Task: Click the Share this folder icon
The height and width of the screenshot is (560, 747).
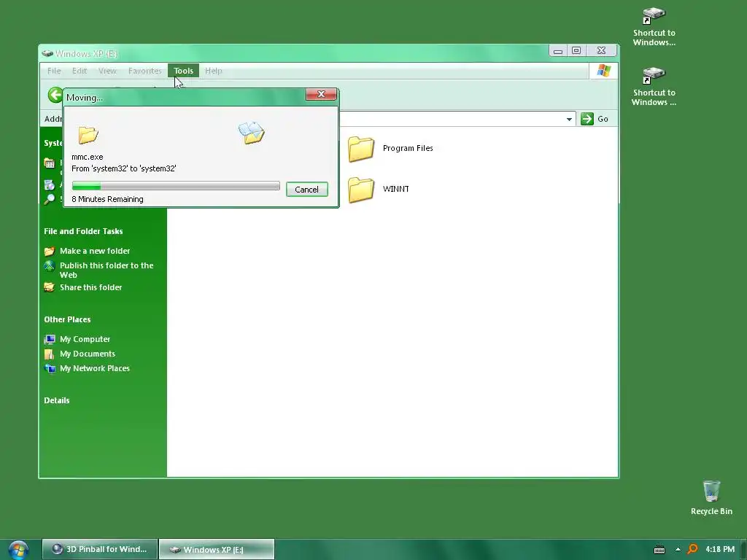Action: (x=50, y=287)
